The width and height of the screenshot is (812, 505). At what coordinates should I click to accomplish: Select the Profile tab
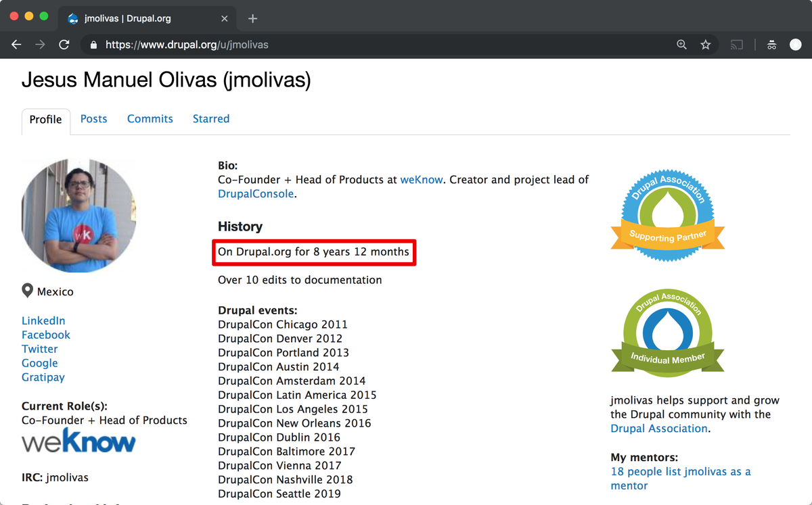(46, 120)
